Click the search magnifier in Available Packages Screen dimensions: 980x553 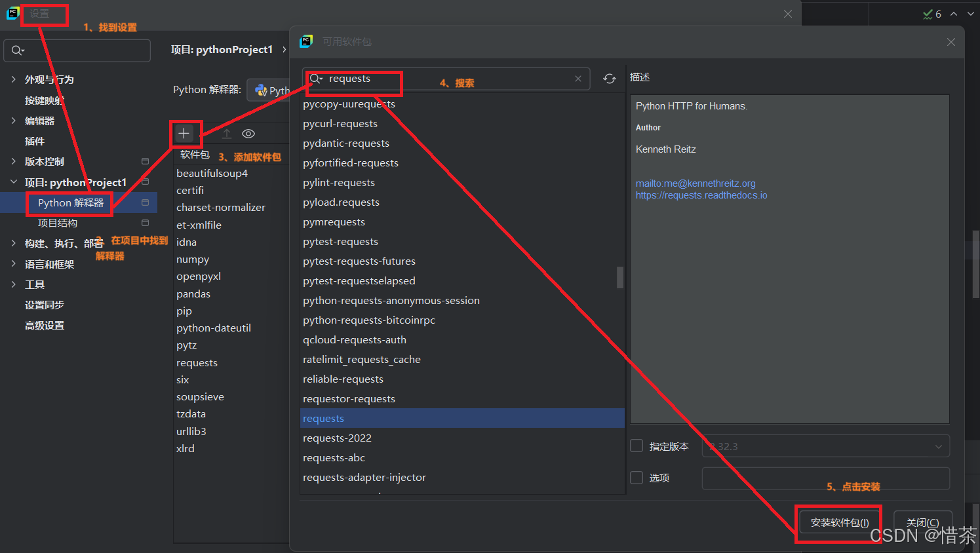coord(317,79)
